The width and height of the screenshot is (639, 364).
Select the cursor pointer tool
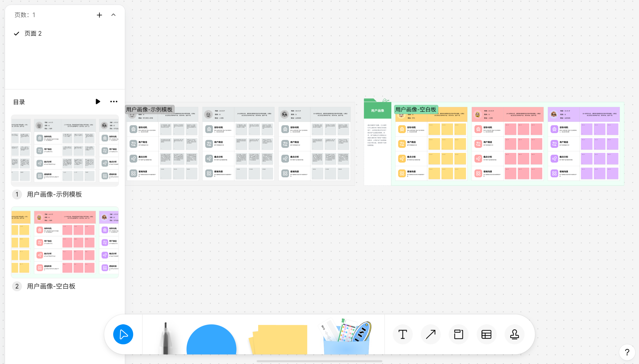coord(123,334)
